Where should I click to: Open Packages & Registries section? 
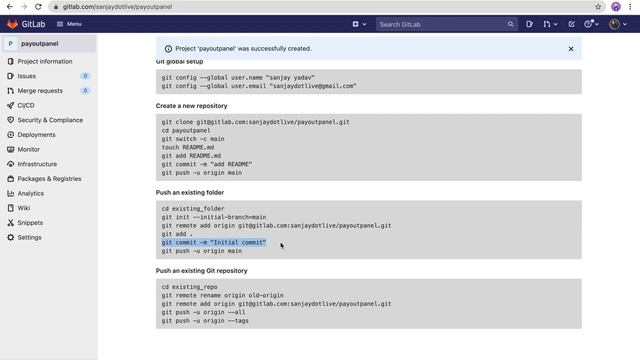49,179
